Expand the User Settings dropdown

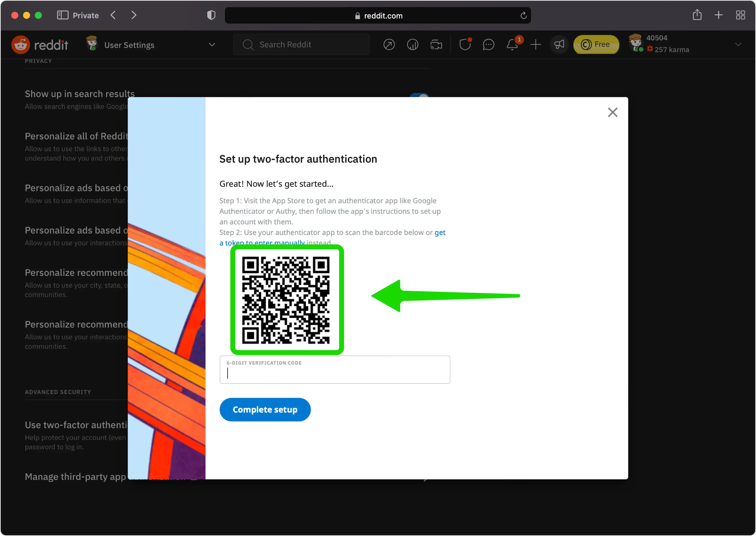coord(212,44)
